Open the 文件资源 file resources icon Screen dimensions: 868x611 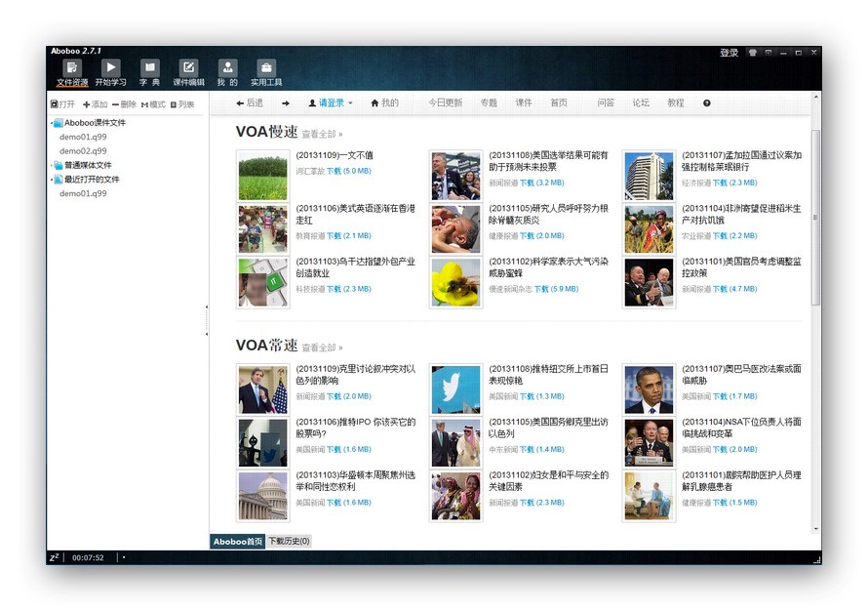click(x=72, y=68)
